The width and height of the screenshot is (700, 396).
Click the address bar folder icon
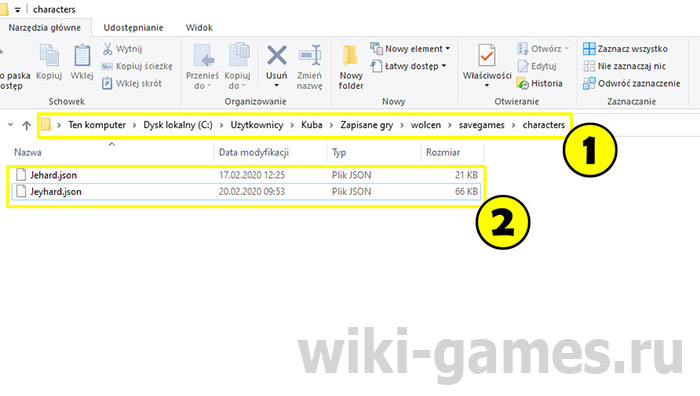tap(46, 124)
